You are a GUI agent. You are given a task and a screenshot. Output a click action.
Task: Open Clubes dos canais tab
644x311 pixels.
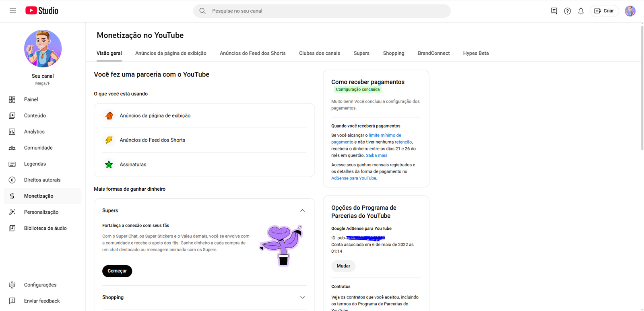(320, 53)
